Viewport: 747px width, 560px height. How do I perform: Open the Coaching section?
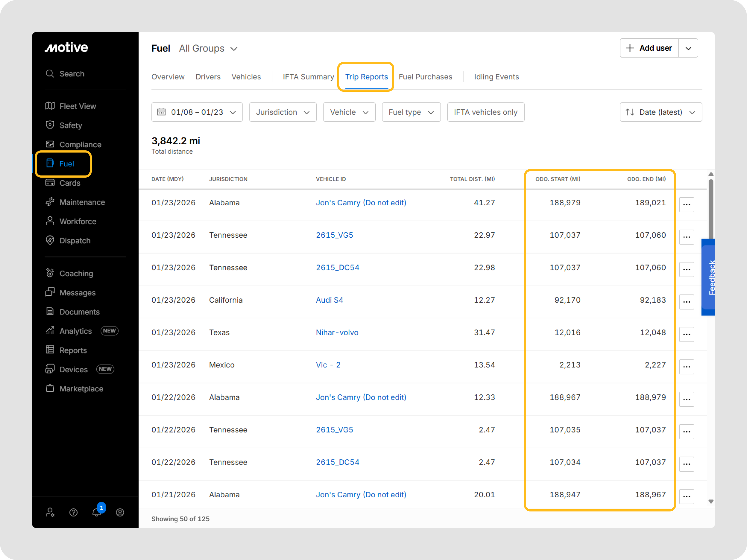[x=70, y=273]
